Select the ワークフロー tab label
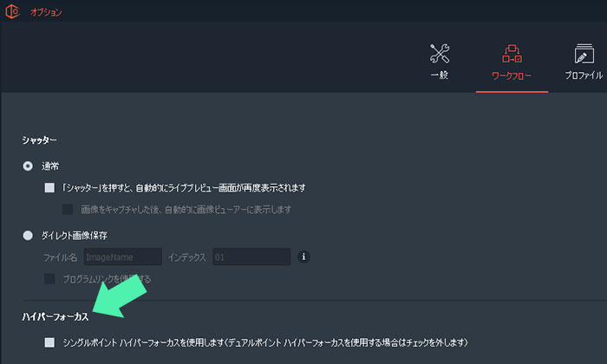The height and width of the screenshot is (364, 607). coord(510,75)
